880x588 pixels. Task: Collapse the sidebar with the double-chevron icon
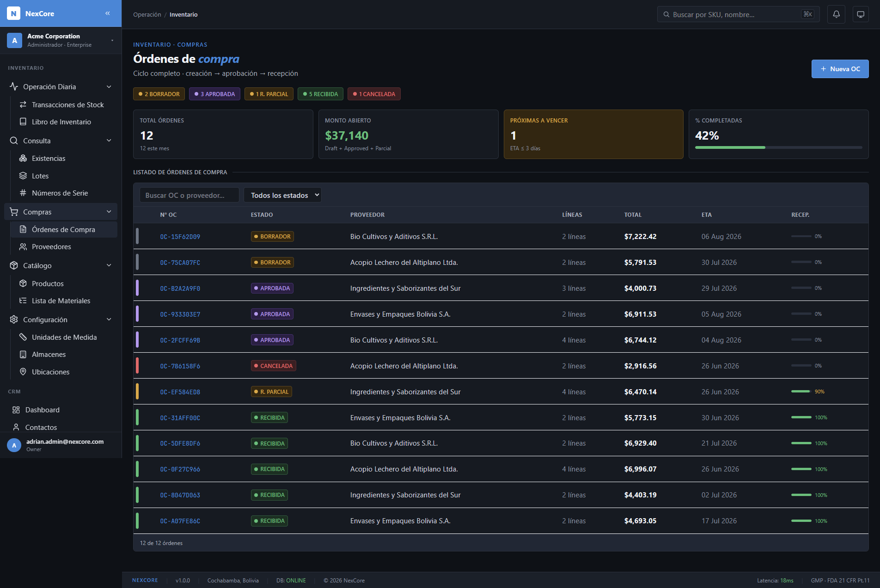pyautogui.click(x=107, y=13)
